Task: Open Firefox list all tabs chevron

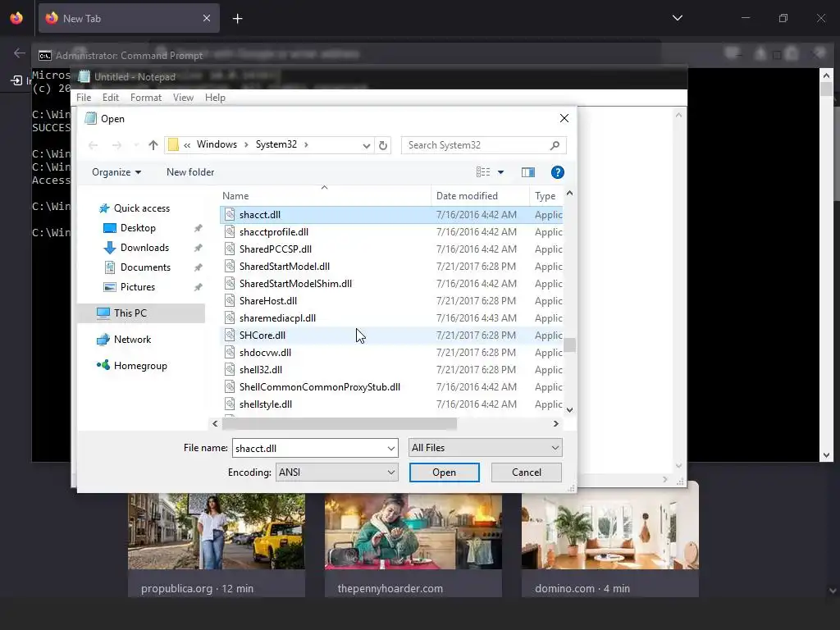Action: coord(677,18)
